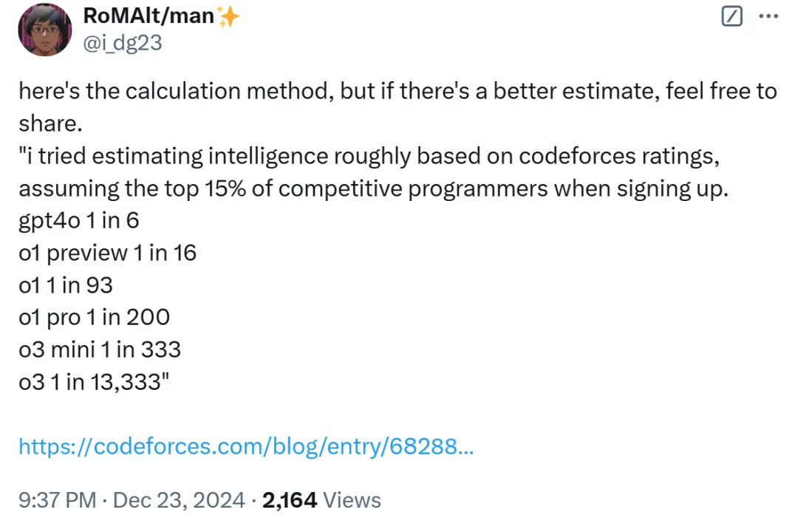Click the "o1 1 in 93" line
The height and width of the screenshot is (532, 798).
tap(66, 286)
